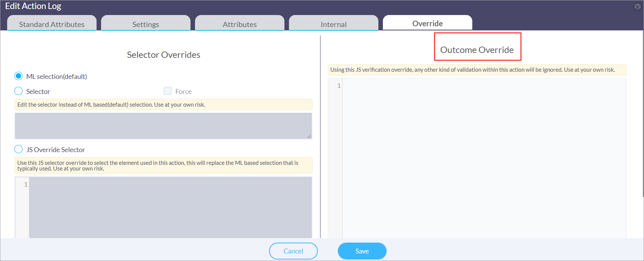Click line number 1 in JS selector editor

26,184
